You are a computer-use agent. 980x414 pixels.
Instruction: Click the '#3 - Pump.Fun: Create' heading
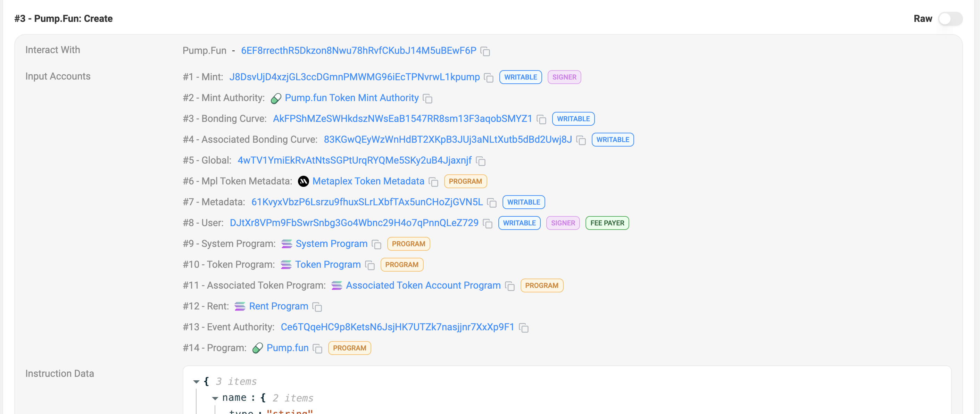[x=64, y=19]
